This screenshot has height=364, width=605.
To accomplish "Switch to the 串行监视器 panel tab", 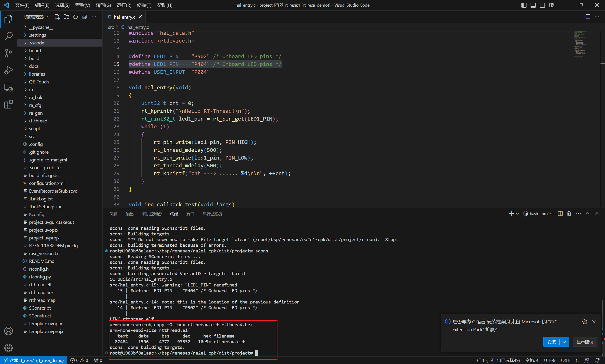I will pyautogui.click(x=212, y=214).
